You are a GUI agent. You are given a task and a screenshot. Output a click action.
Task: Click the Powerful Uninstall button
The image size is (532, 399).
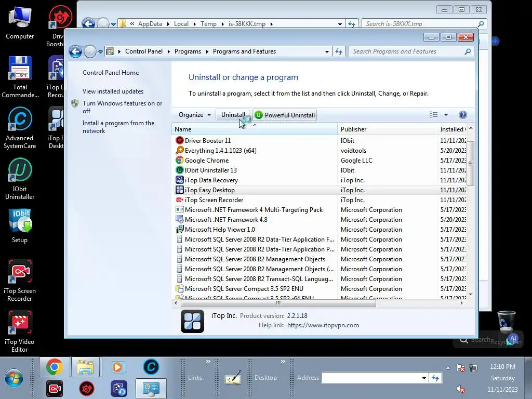[x=285, y=115]
